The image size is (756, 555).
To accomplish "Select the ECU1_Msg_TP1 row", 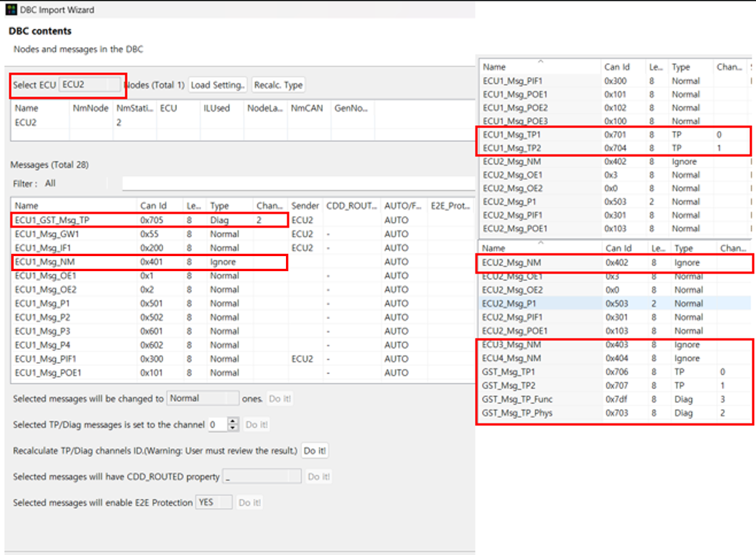I will coord(615,134).
